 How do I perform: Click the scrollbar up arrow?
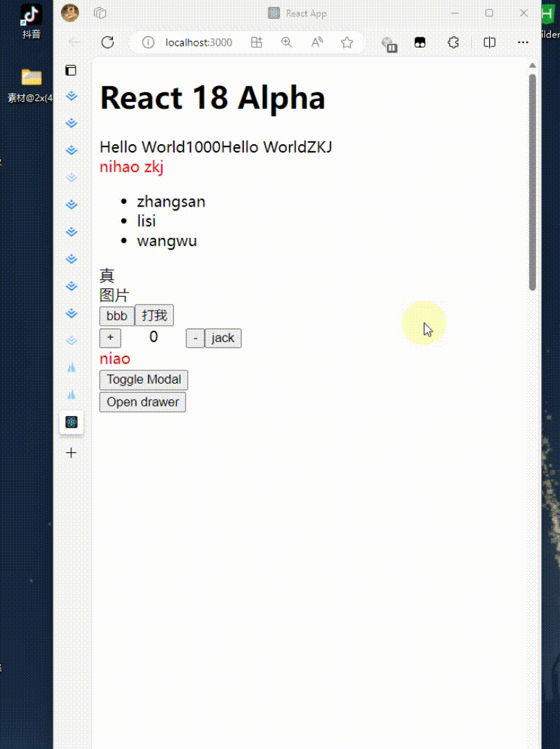pos(532,65)
